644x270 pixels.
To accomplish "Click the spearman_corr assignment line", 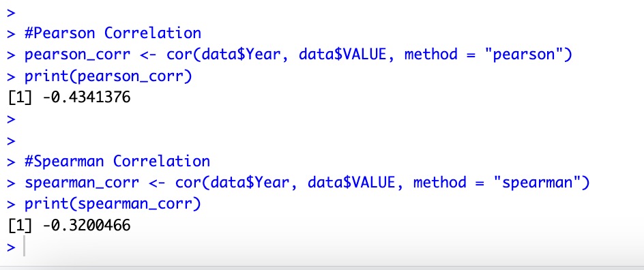I will [307, 183].
